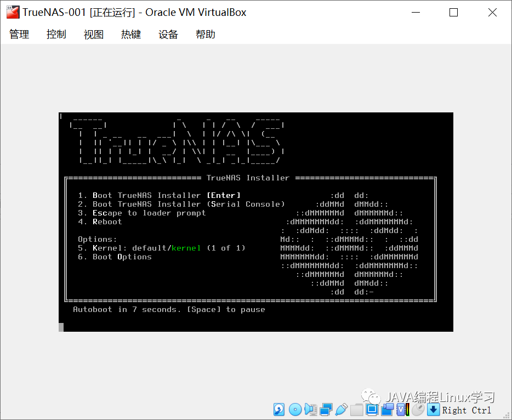The height and width of the screenshot is (420, 512).
Task: Open the 热键 menu
Action: pyautogui.click(x=131, y=35)
